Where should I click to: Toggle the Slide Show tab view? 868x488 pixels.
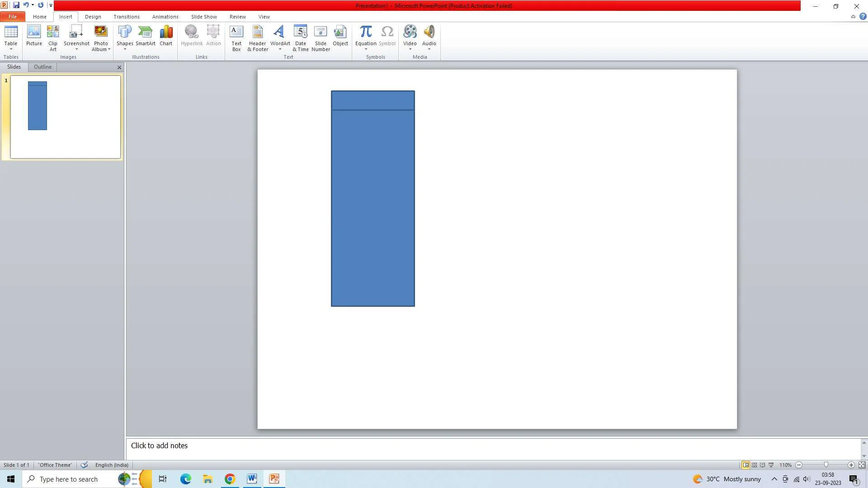(x=204, y=16)
